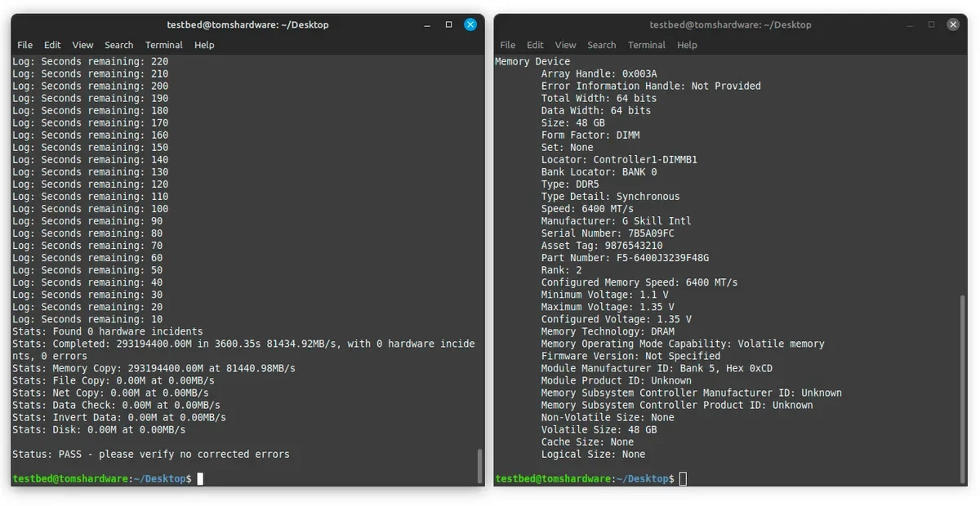The height and width of the screenshot is (506, 980).
Task: Open Help menu in left terminal
Action: click(204, 45)
